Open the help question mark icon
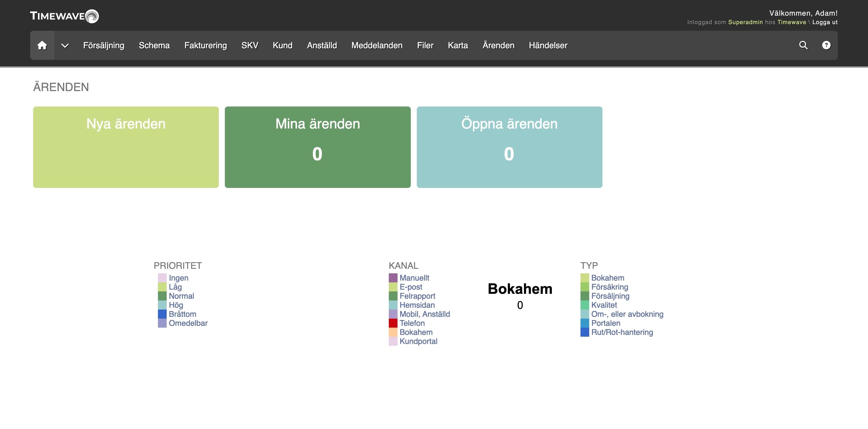Image resolution: width=868 pixels, height=429 pixels. click(826, 45)
